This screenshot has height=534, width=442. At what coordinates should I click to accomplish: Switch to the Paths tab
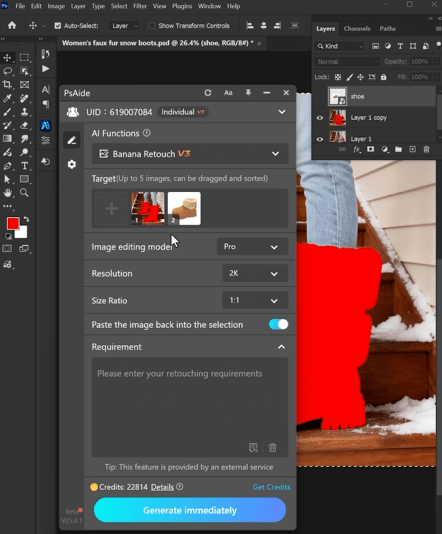tap(388, 29)
